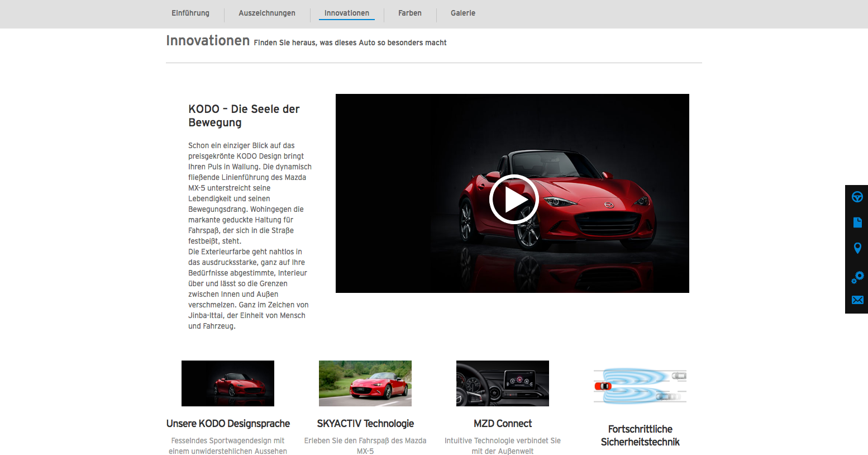Go to the Galerie tab
868x455 pixels.
(463, 13)
